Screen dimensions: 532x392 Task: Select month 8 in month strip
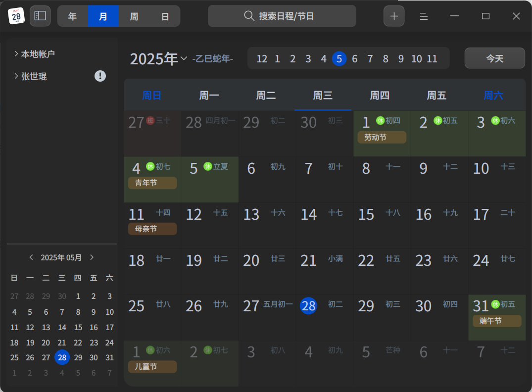(x=386, y=59)
